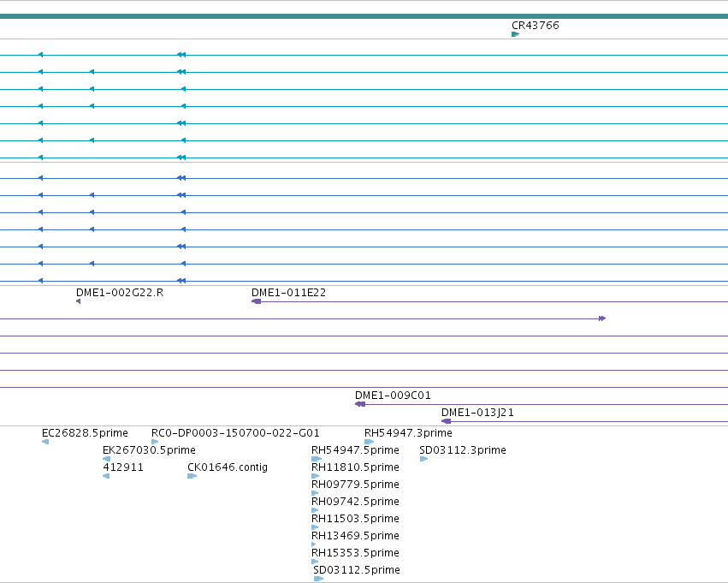
Task: Click the arrow glyph under SD03112.5prime
Action: 318,579
